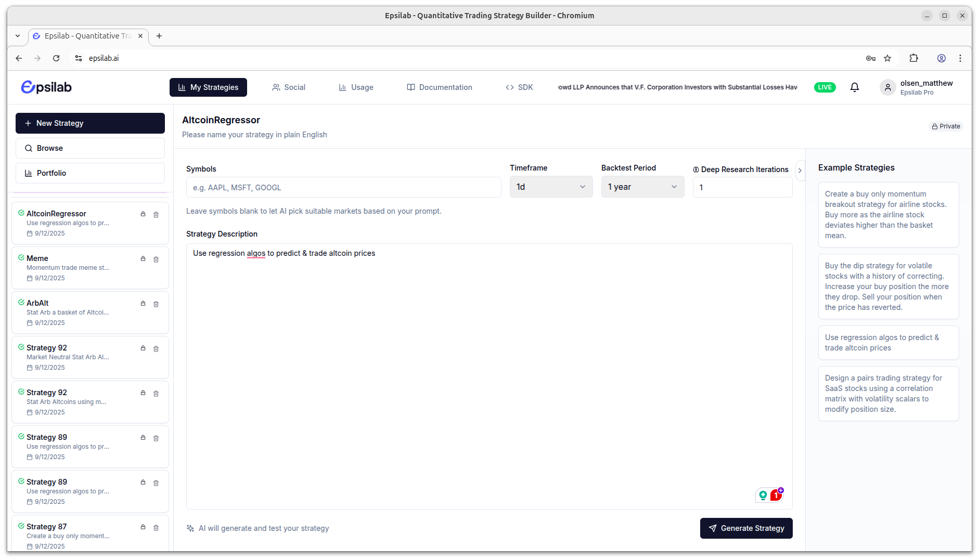Open notifications bell icon
979x560 pixels.
point(854,87)
